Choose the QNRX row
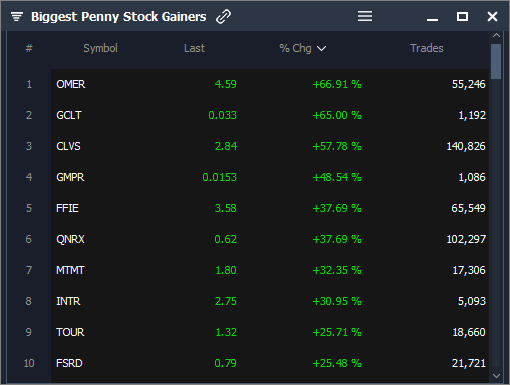Viewport: 510px width, 385px height. click(270, 239)
